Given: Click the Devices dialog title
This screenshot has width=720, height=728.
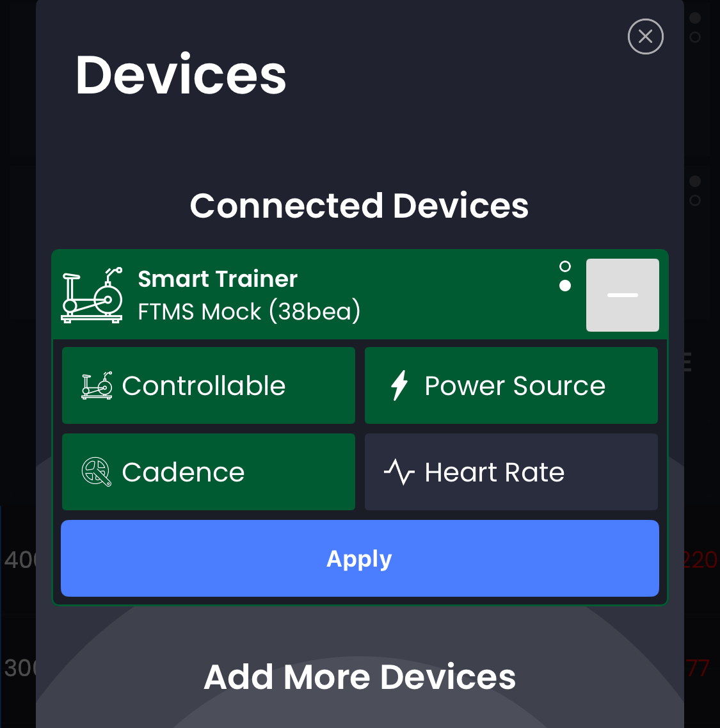Looking at the screenshot, I should point(181,75).
